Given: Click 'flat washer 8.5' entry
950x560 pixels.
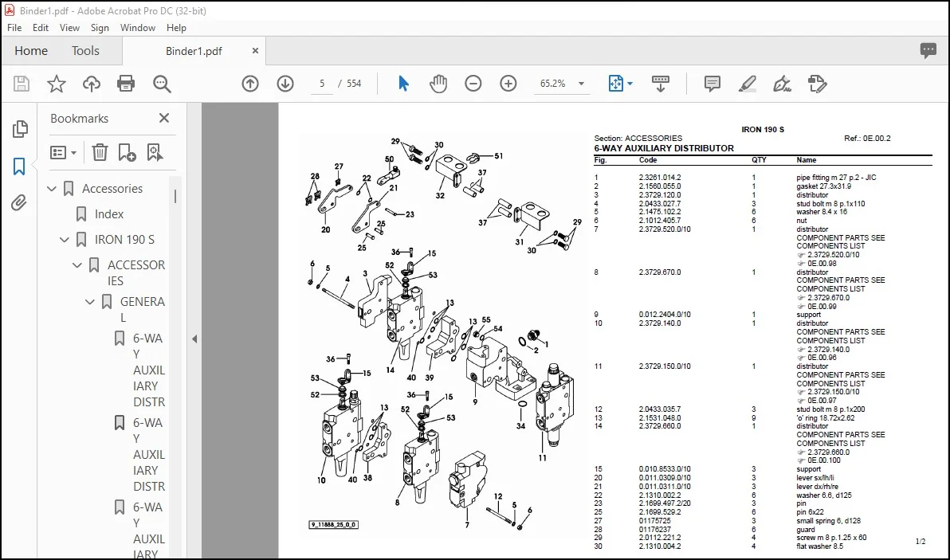Looking at the screenshot, I should click(820, 546).
